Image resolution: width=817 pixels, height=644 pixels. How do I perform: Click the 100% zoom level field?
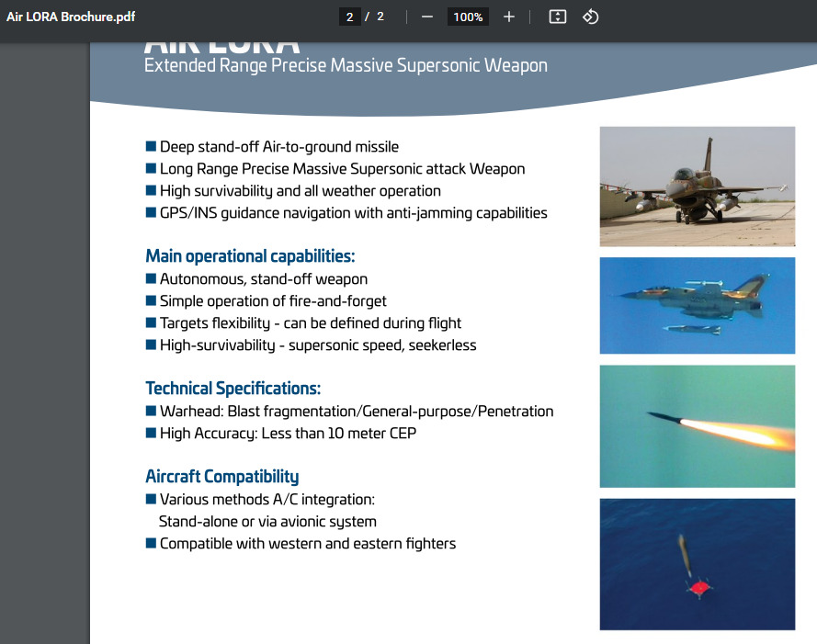coord(468,17)
